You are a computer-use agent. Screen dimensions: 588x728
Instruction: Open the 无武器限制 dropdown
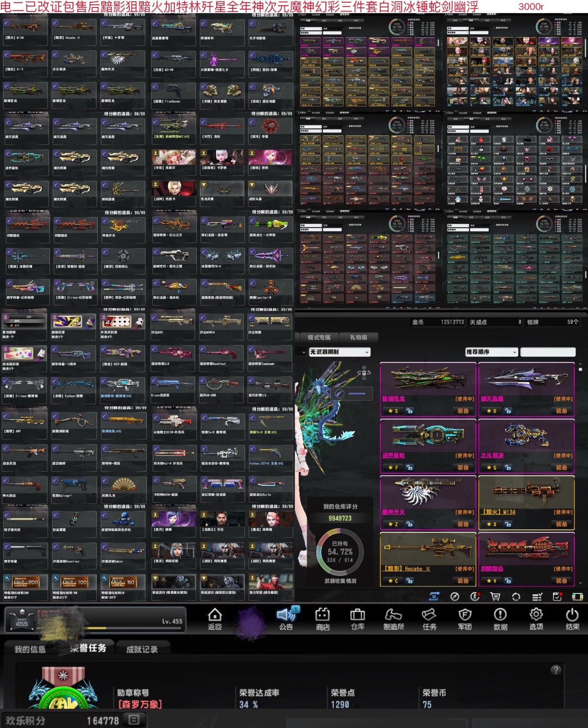pyautogui.click(x=339, y=352)
